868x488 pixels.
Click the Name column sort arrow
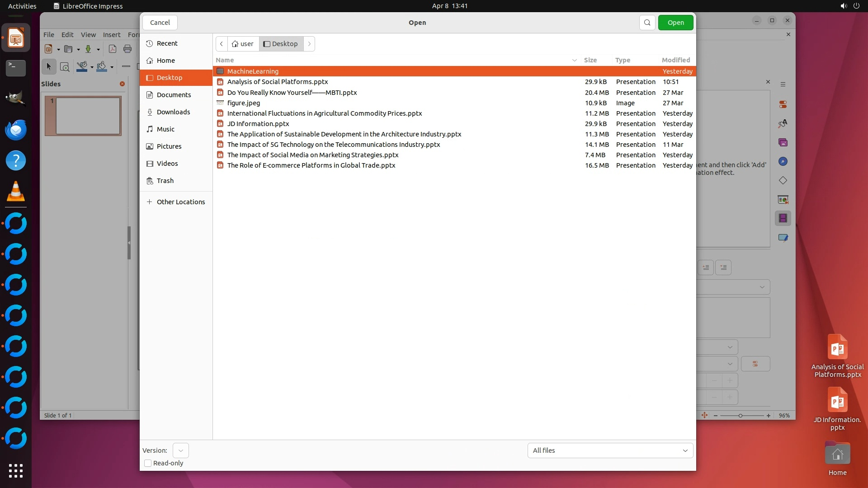point(574,60)
